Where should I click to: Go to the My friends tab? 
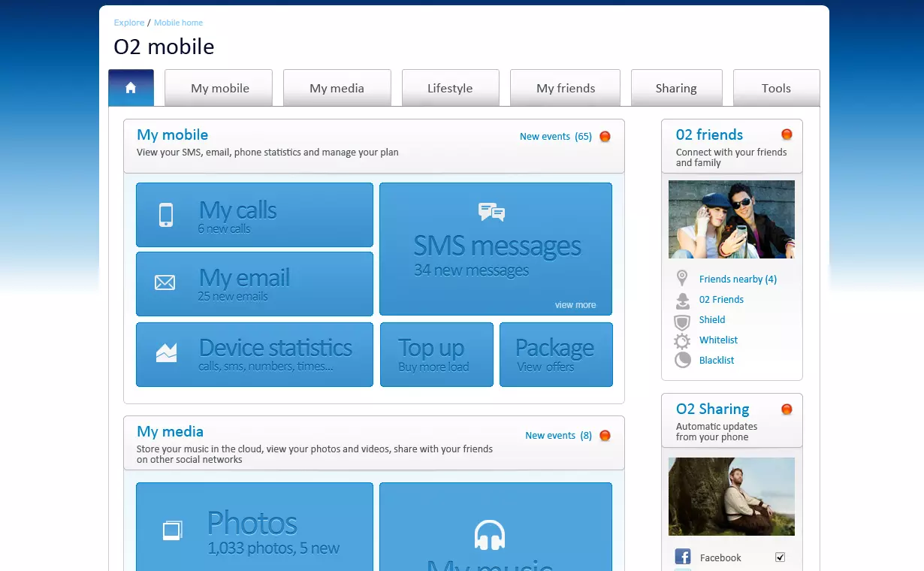point(565,88)
